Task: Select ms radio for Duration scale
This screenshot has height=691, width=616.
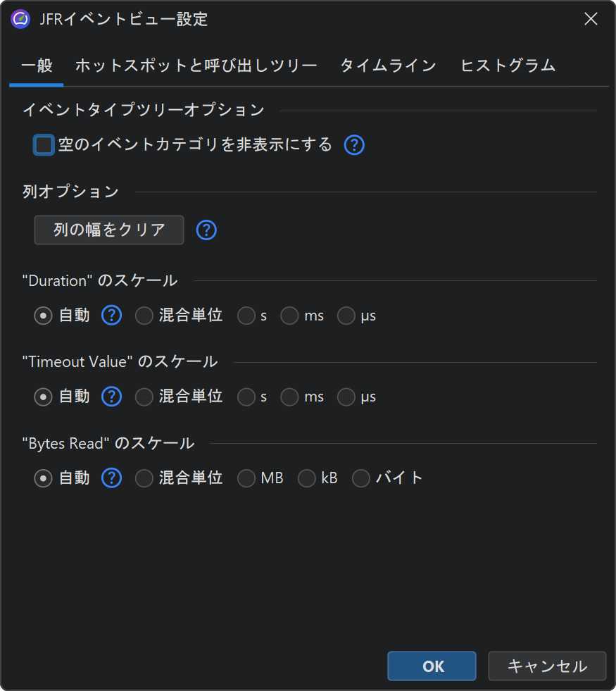Action: point(289,316)
